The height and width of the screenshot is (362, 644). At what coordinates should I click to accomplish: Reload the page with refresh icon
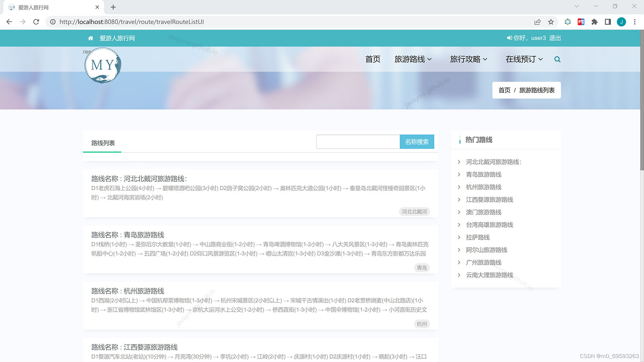36,22
